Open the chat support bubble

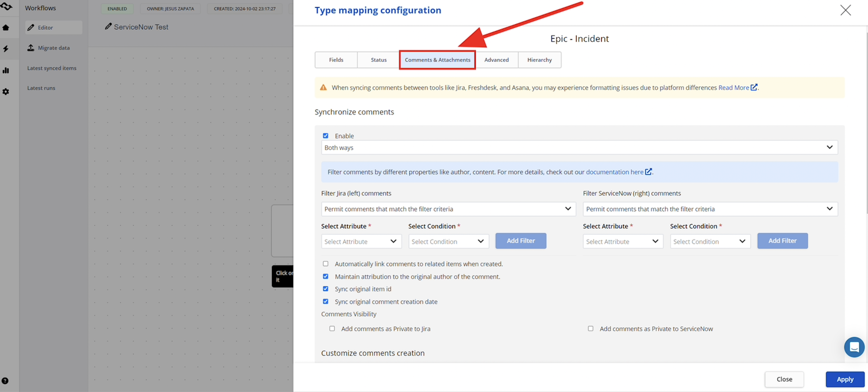(854, 347)
